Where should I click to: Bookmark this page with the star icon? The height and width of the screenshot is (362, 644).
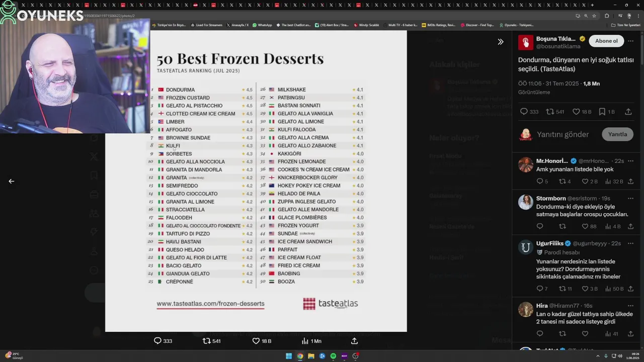(x=594, y=16)
